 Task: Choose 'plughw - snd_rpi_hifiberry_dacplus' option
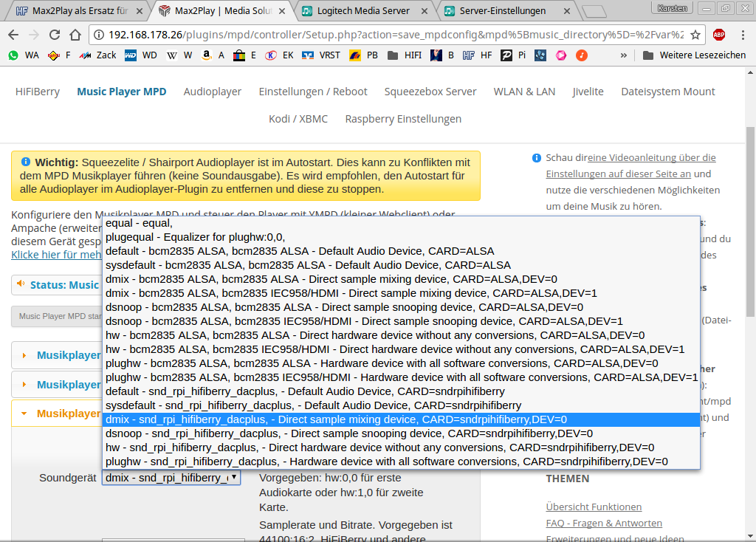(401, 462)
